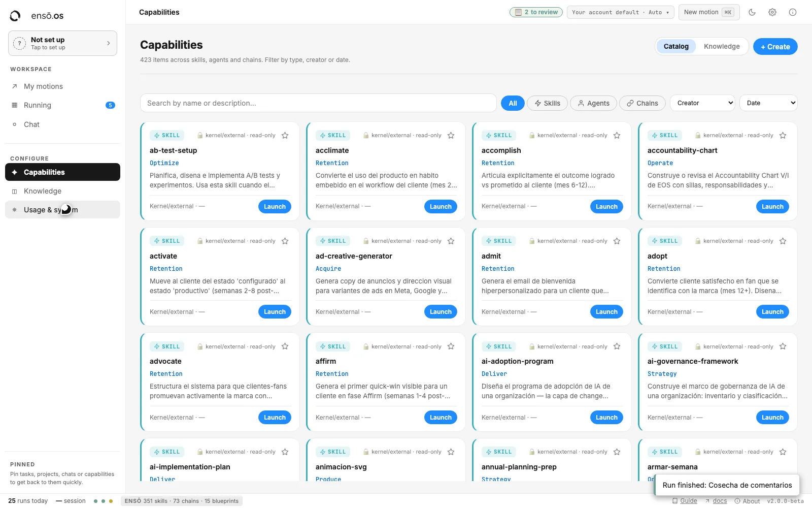Launch the advocate skill
Image resolution: width=812 pixels, height=508 pixels.
275,418
